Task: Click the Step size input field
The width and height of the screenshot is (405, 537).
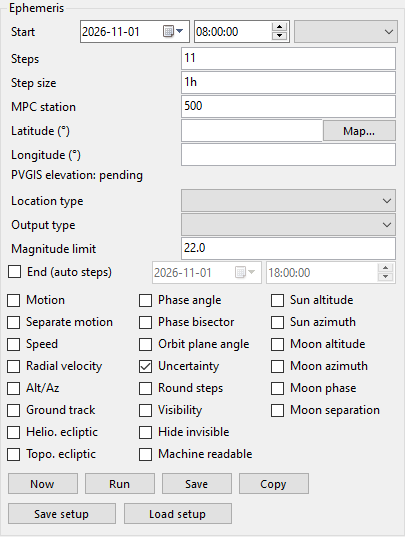Action: click(288, 83)
